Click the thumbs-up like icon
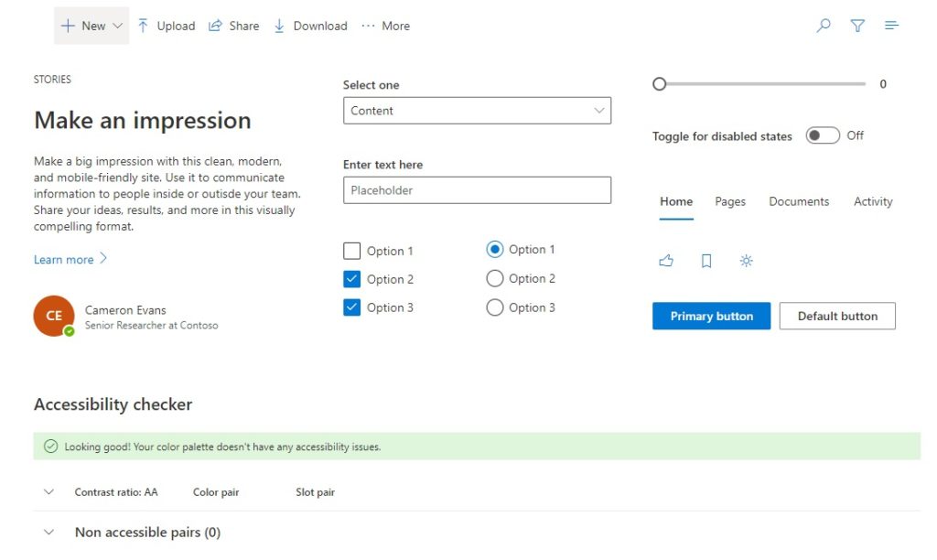The height and width of the screenshot is (560, 937). coord(666,261)
